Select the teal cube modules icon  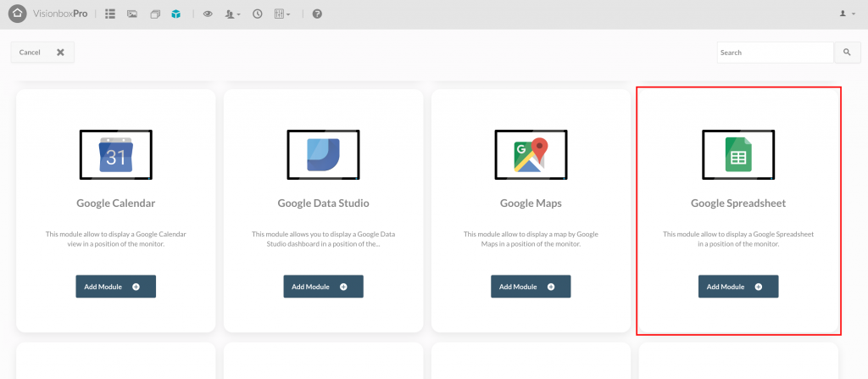point(176,14)
